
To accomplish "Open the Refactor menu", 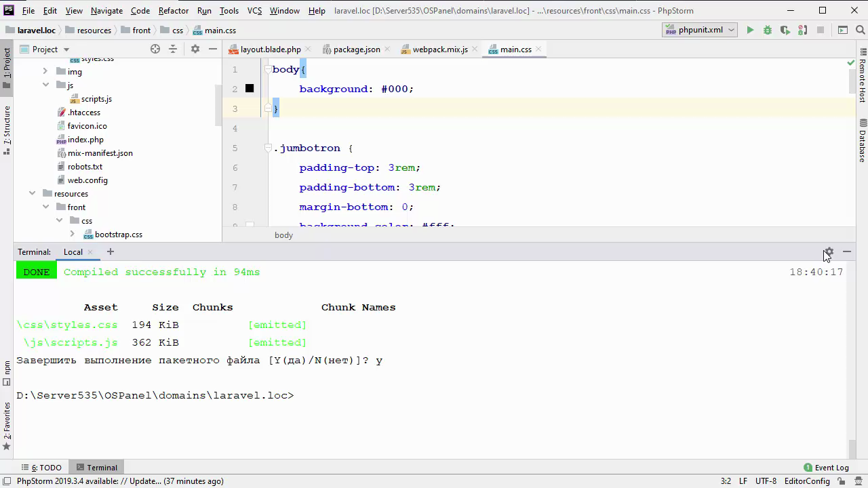I will pos(174,11).
